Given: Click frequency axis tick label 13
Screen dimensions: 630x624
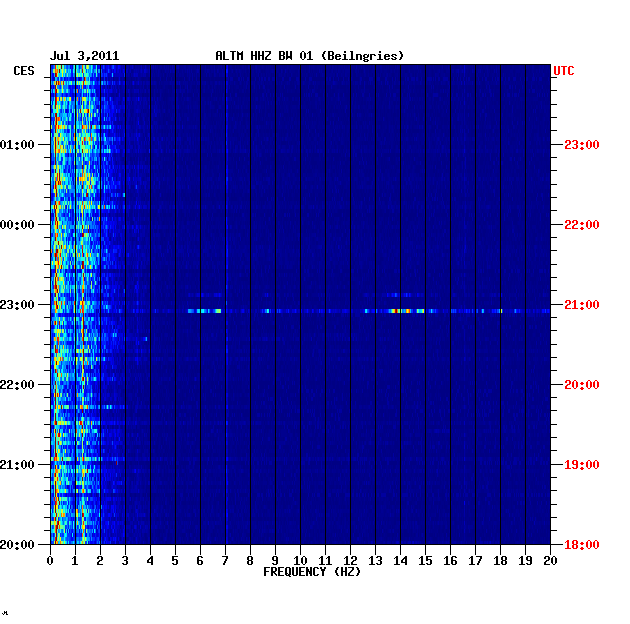Looking at the screenshot, I should 375,561.
